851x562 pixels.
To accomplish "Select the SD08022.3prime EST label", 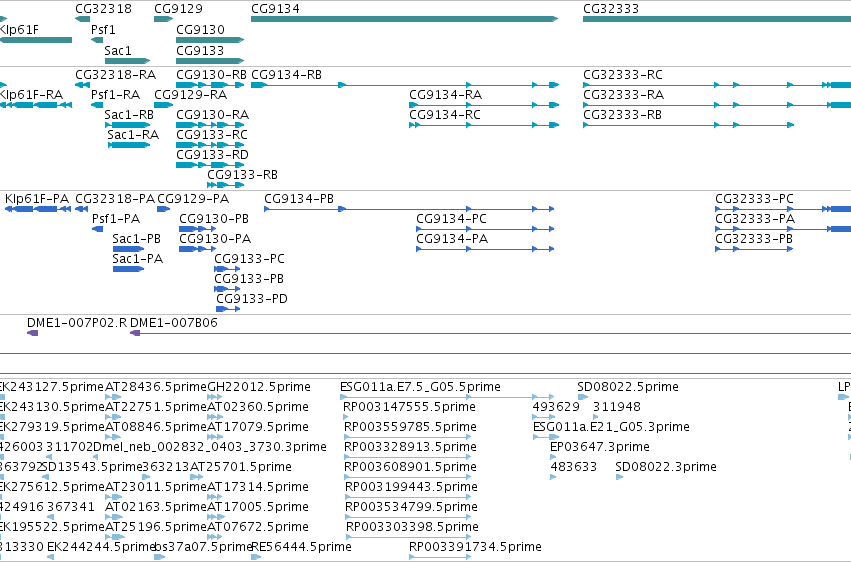I will [666, 467].
